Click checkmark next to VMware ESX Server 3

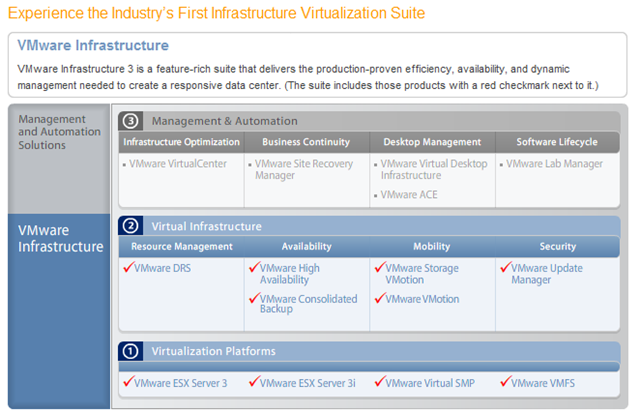tap(127, 381)
